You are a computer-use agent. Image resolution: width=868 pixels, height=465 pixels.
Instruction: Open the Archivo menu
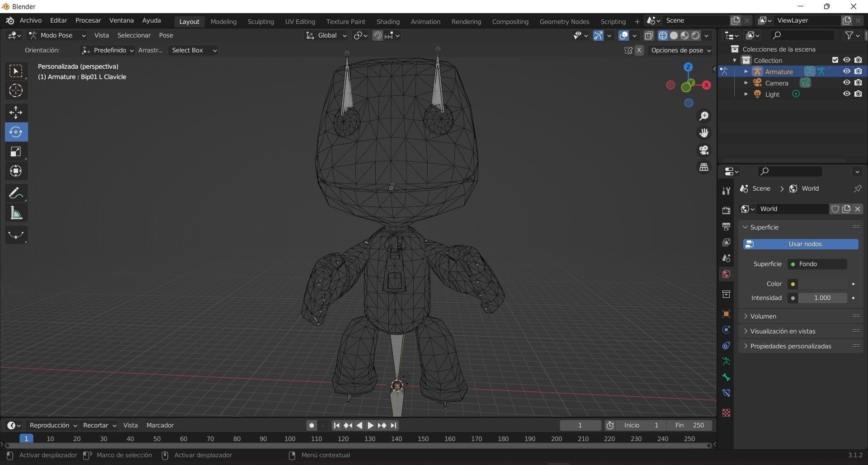31,21
